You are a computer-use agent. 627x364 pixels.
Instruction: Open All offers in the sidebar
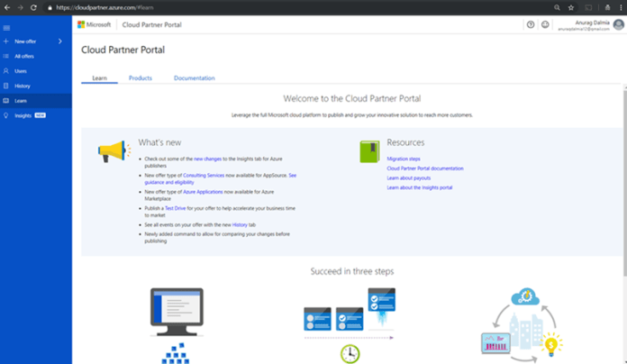[36, 56]
